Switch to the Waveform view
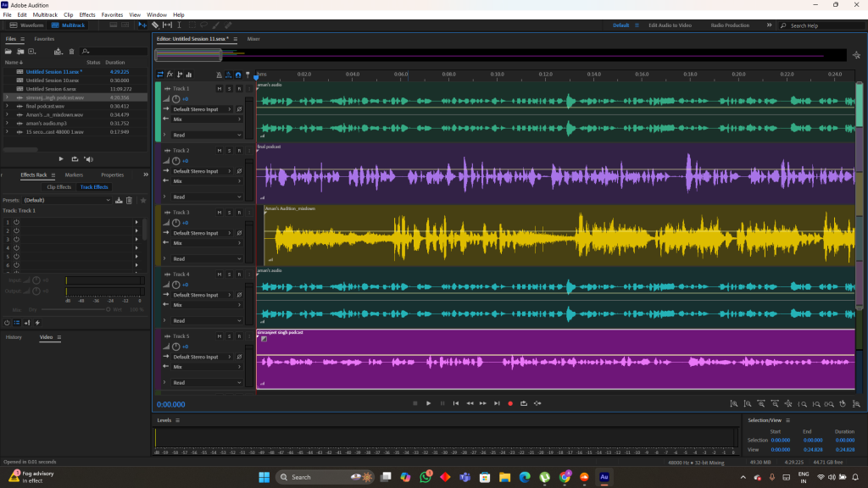 pos(27,25)
